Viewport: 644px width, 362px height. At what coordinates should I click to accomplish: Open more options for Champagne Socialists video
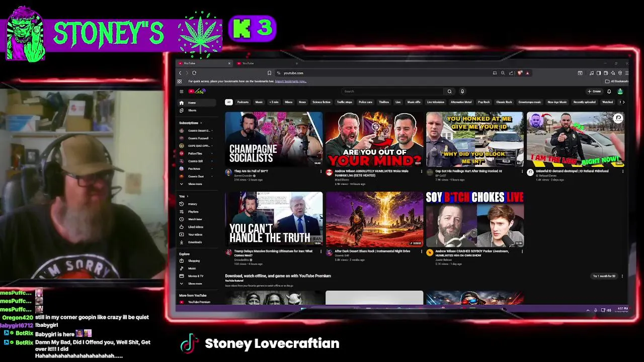[321, 171]
